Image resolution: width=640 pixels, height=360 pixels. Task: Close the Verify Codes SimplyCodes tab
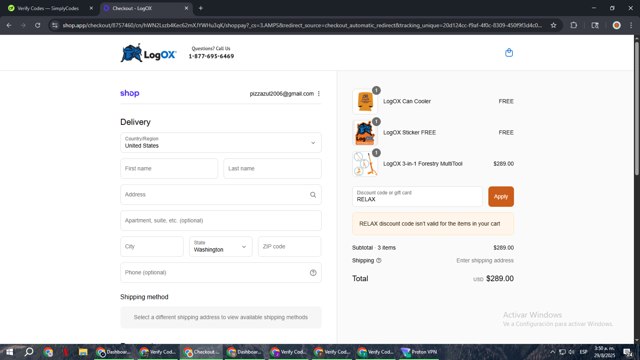click(x=91, y=8)
